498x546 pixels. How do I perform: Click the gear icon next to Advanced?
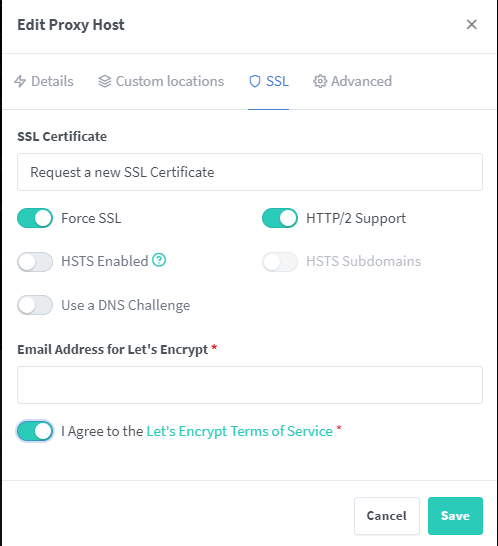pyautogui.click(x=320, y=81)
